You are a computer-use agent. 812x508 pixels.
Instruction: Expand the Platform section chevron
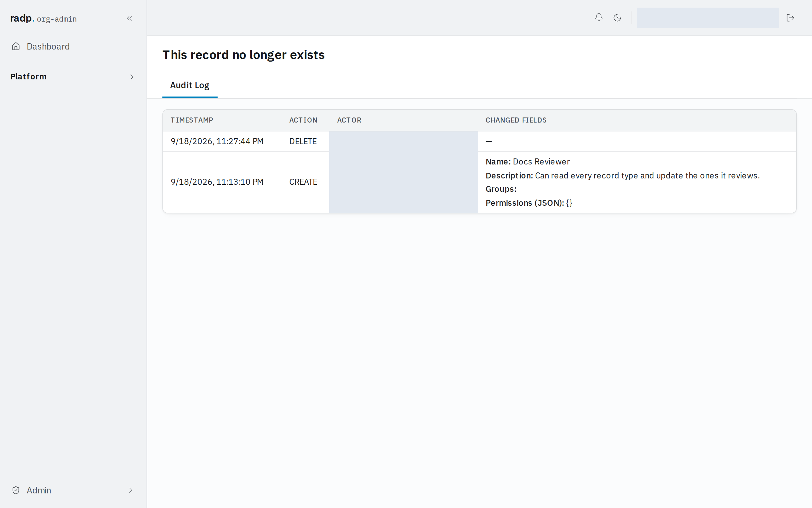(132, 77)
